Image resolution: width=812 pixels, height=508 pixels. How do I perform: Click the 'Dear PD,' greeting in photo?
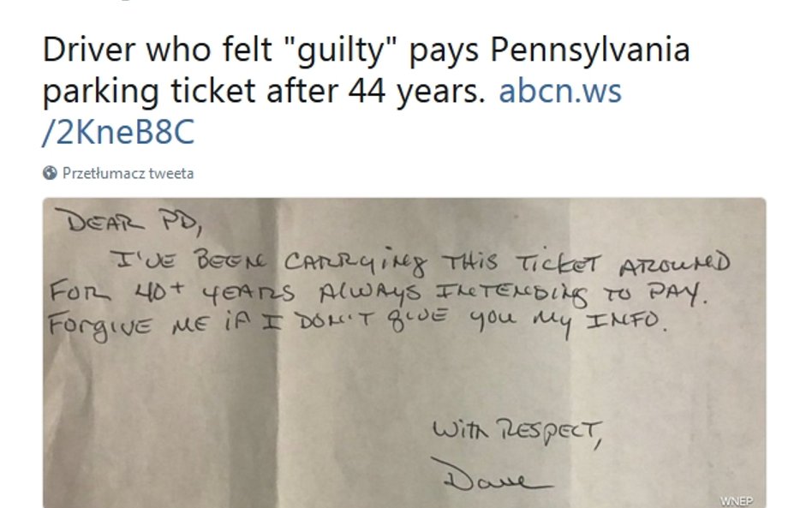(x=129, y=221)
